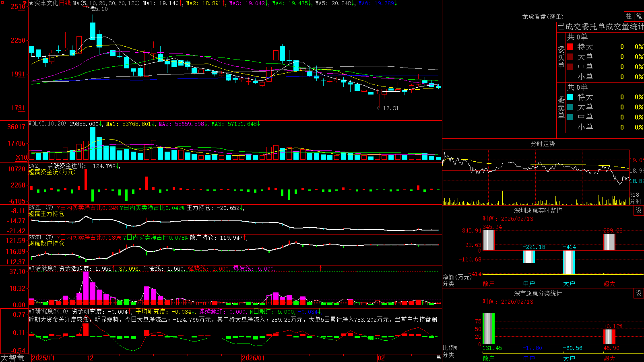Click the green 散户 131.45 percentage bar
This screenshot has height=362, width=644.
click(x=488, y=328)
